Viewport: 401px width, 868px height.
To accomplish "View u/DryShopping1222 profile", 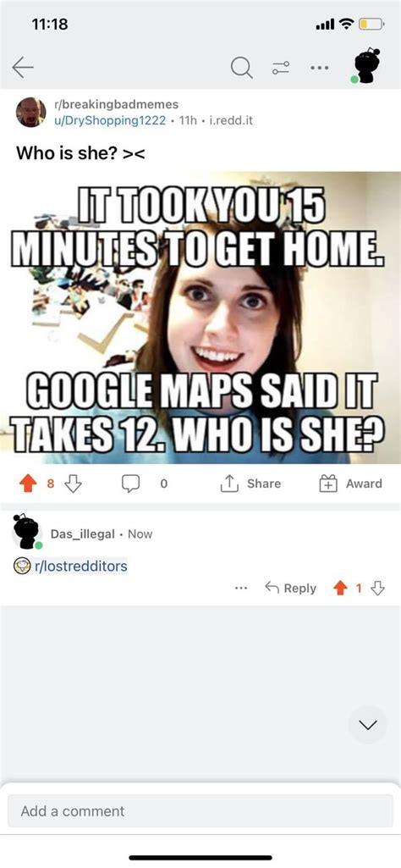I will [109, 120].
